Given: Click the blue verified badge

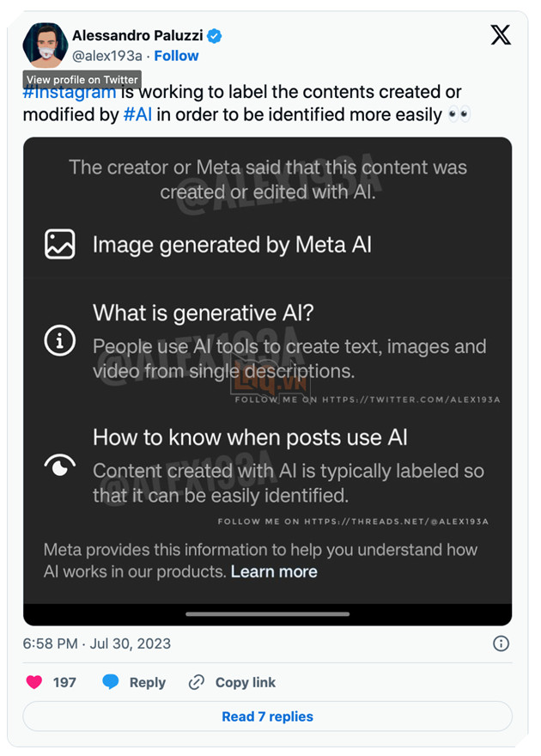Looking at the screenshot, I should [x=215, y=35].
